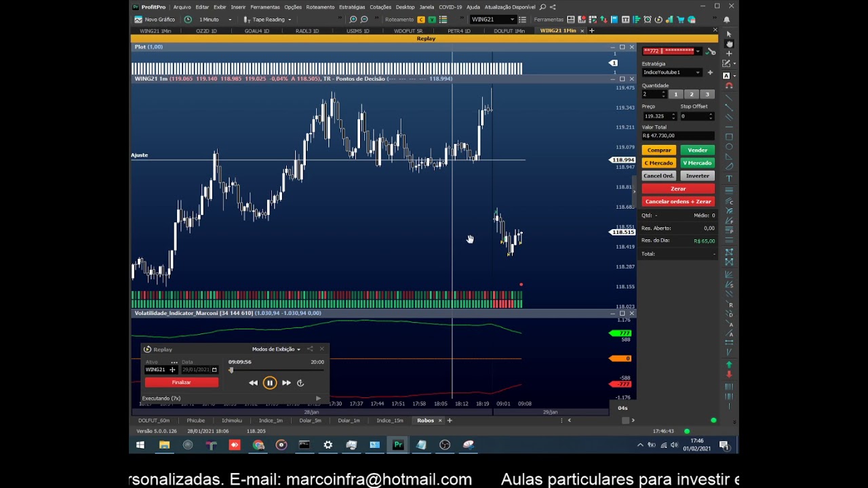Open the Windows Start menu
868x488 pixels.
click(x=140, y=445)
